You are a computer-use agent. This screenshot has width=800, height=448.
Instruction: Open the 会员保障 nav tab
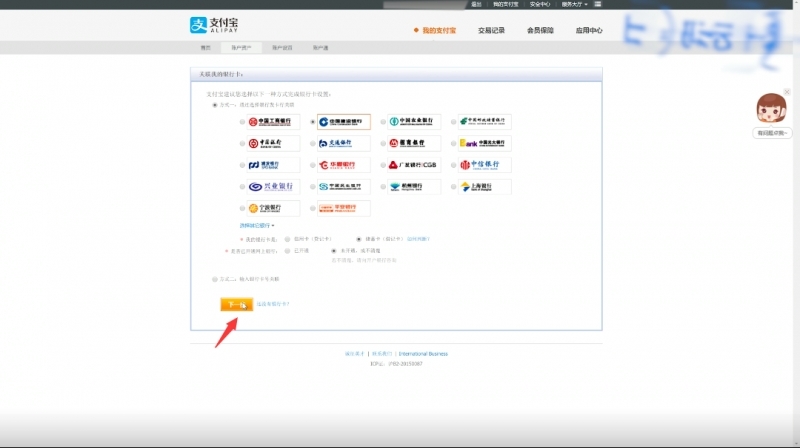coord(540,31)
